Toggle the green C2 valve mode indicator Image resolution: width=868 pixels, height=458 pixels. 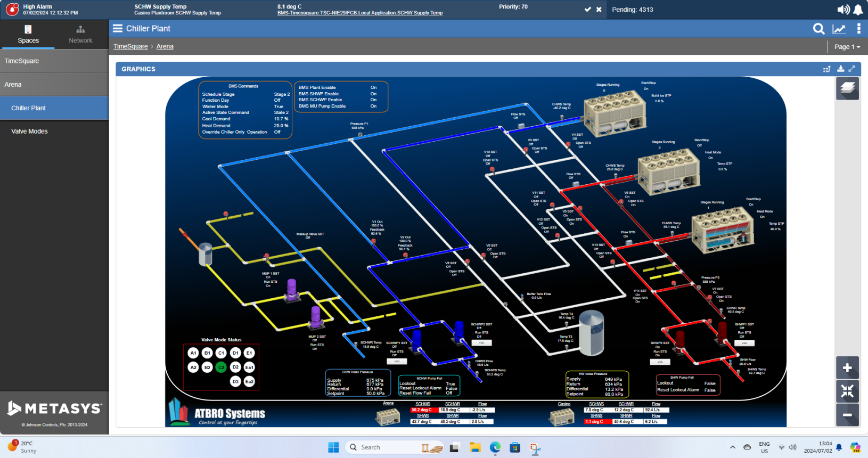[x=222, y=367]
